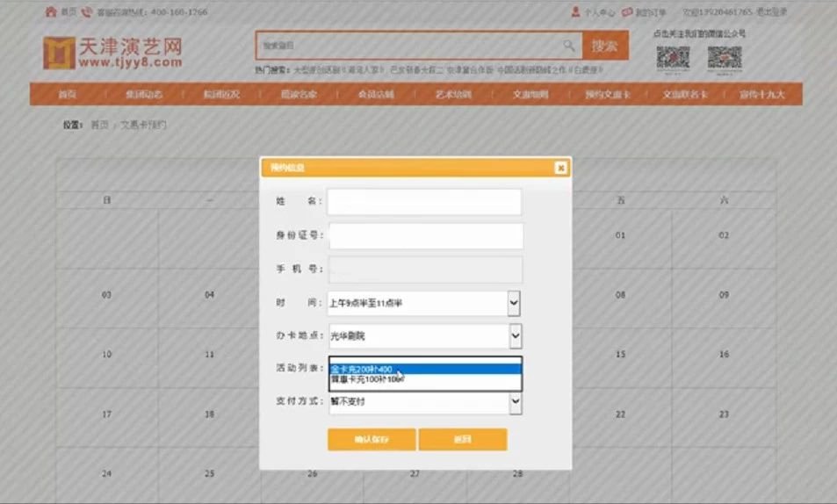
Task: Select 金卡充200补400 in the activity list
Action: [x=425, y=370]
